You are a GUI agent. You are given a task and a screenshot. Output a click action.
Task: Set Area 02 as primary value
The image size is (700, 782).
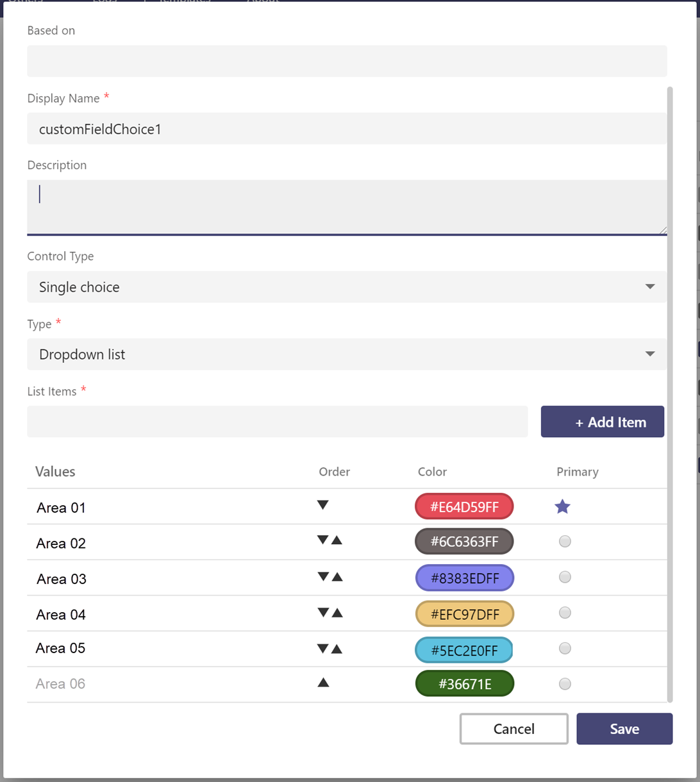coord(565,542)
